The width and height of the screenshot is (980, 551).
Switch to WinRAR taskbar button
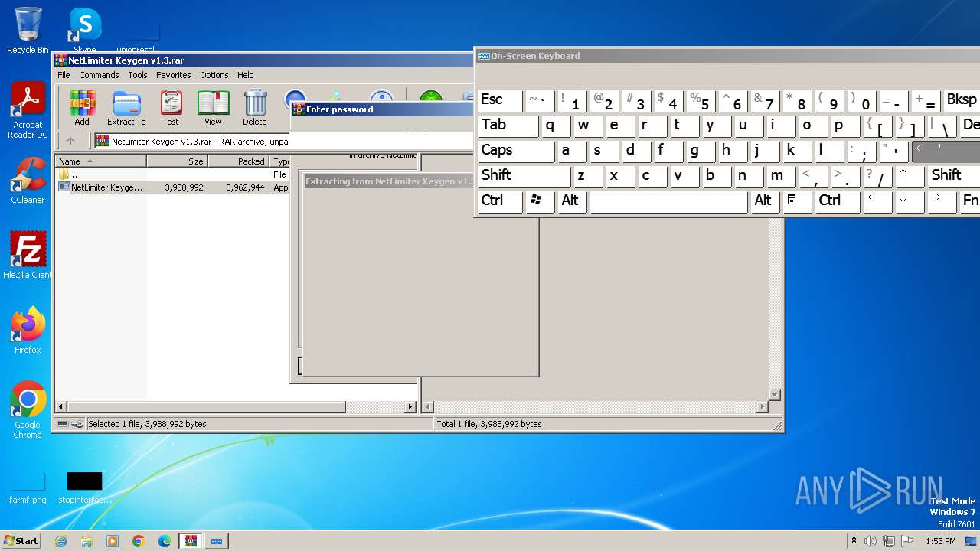[191, 541]
